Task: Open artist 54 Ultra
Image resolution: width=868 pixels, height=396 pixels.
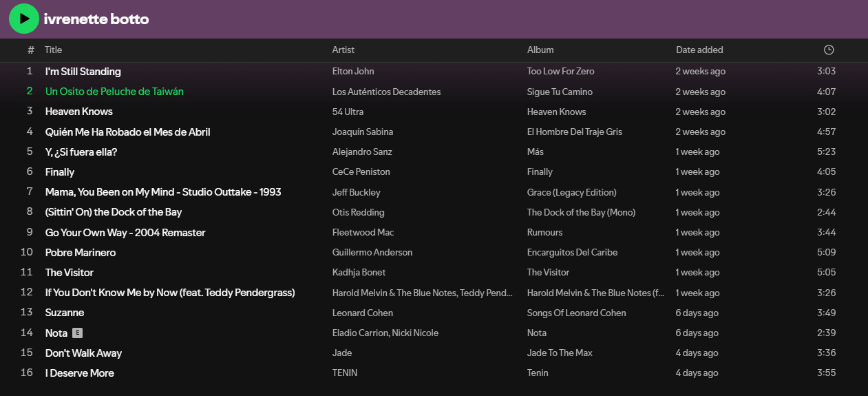Action: [x=348, y=112]
